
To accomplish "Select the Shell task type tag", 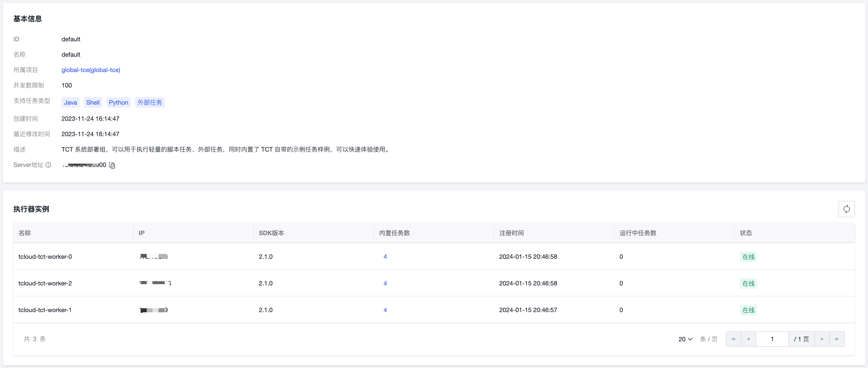I will (93, 102).
